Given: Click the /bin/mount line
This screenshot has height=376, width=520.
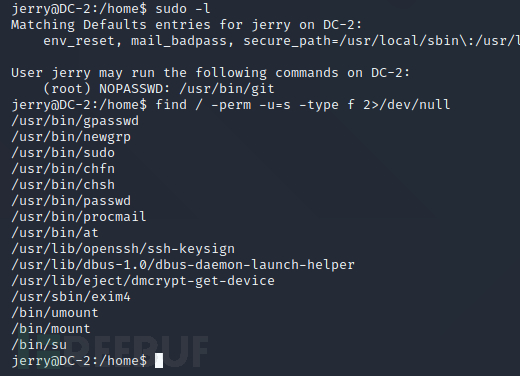Looking at the screenshot, I should [x=51, y=329].
